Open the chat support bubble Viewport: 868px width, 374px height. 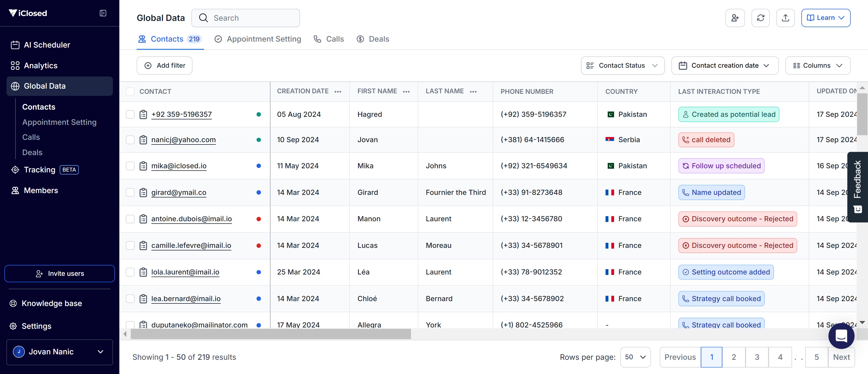click(x=841, y=335)
